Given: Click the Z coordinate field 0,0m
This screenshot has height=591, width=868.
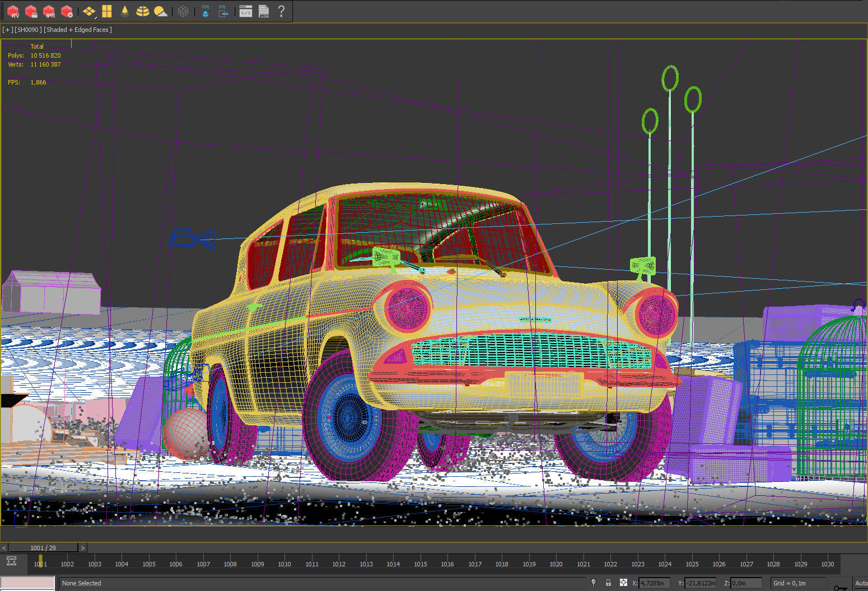Looking at the screenshot, I should point(746,583).
